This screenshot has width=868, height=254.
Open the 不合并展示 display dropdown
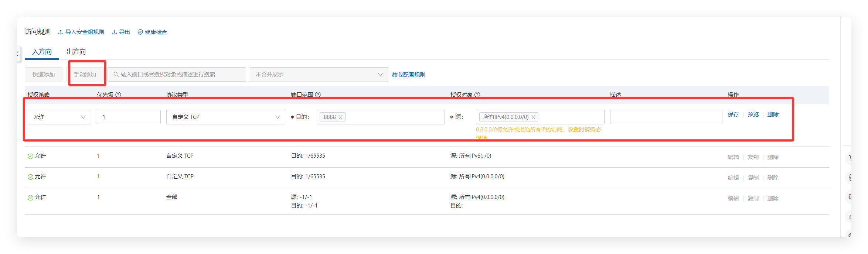click(319, 75)
